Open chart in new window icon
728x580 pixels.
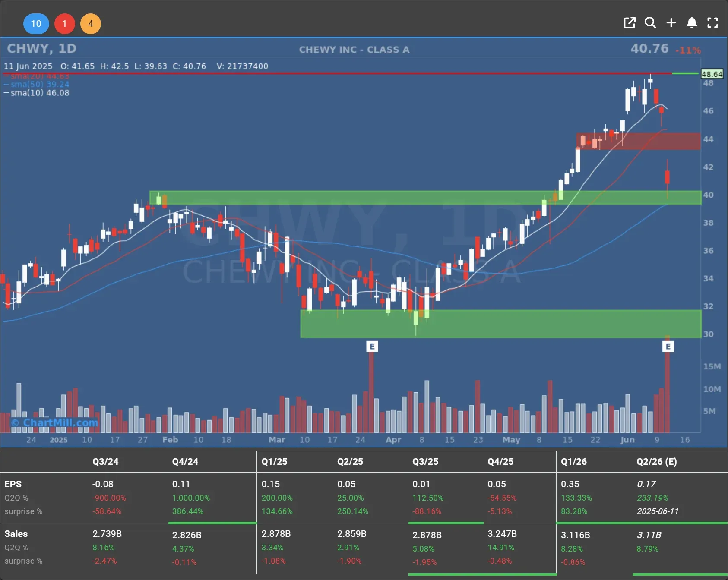pyautogui.click(x=630, y=23)
